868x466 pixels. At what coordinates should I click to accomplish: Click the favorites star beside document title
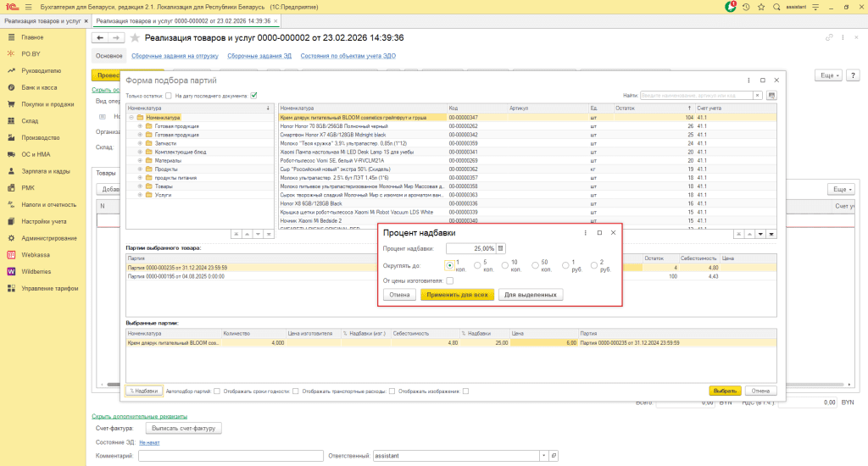(x=134, y=38)
